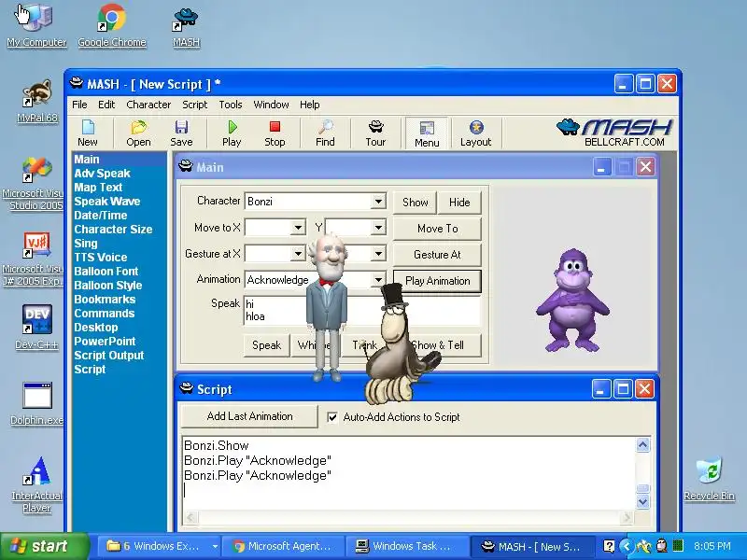This screenshot has height=560, width=747.
Task: Open the Character dropdown list
Action: (x=378, y=202)
